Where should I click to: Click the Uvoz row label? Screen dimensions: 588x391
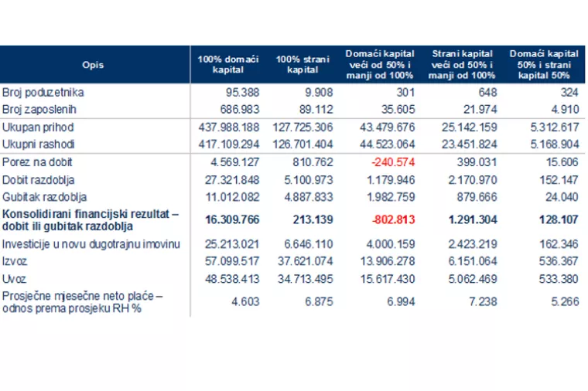(x=14, y=279)
